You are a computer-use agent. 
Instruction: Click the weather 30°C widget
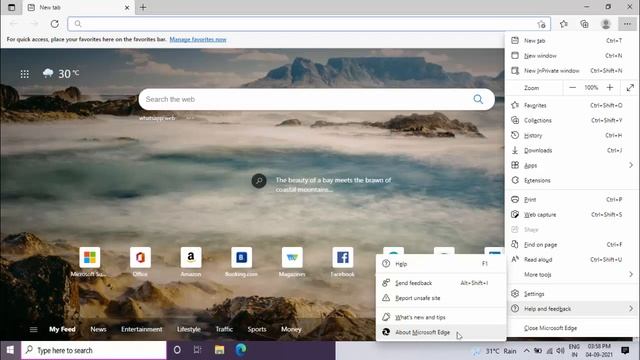coord(61,73)
